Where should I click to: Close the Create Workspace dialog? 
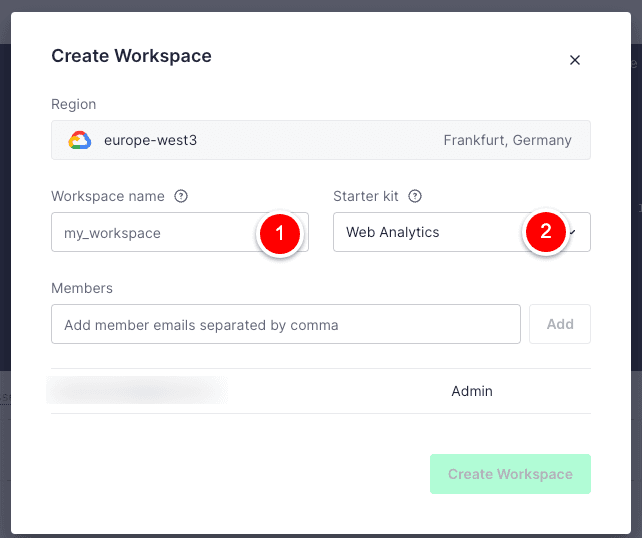tap(575, 60)
